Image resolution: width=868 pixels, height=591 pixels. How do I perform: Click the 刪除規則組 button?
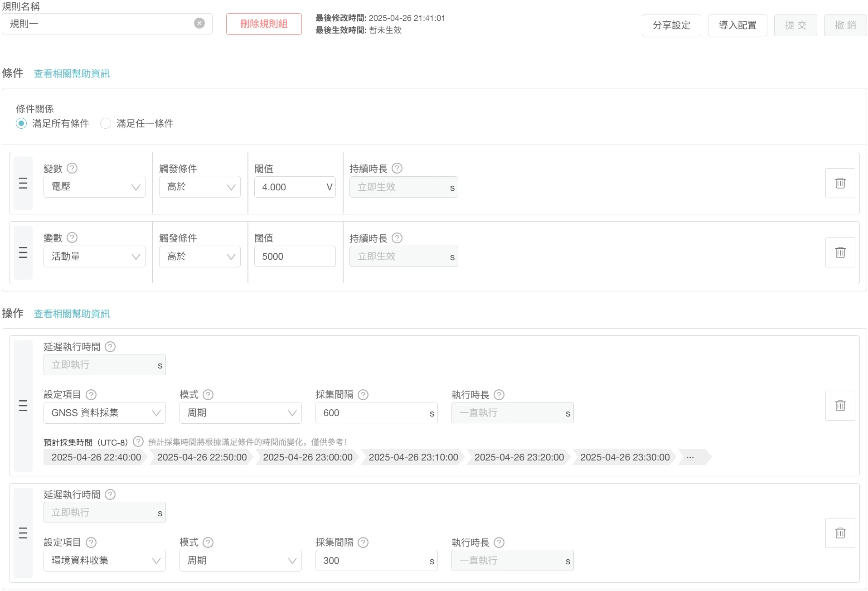click(x=264, y=24)
